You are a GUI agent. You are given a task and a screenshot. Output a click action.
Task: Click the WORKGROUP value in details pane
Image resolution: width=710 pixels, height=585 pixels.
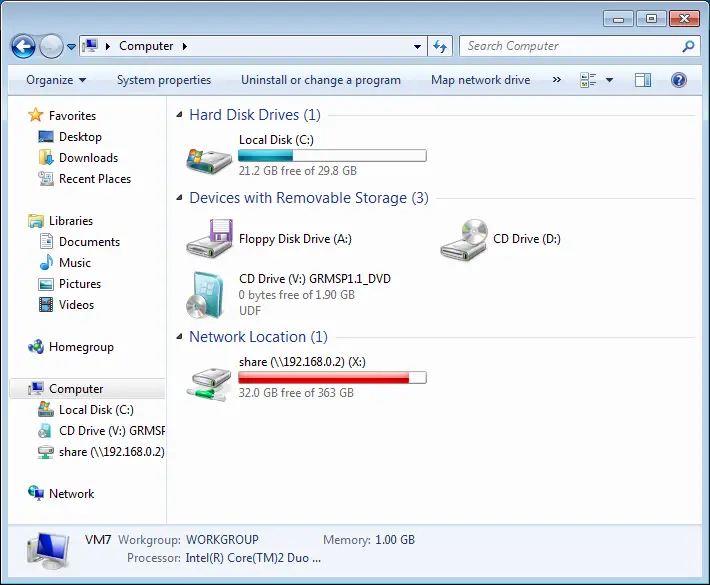click(x=222, y=540)
